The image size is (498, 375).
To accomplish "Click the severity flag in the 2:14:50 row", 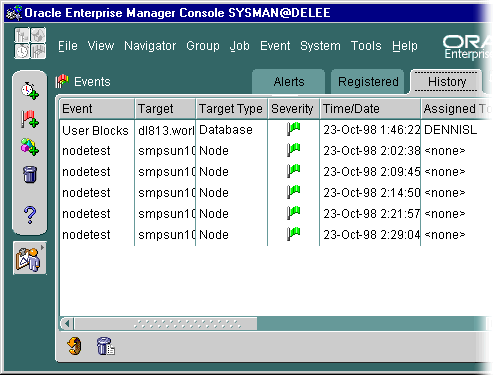I will [x=293, y=192].
